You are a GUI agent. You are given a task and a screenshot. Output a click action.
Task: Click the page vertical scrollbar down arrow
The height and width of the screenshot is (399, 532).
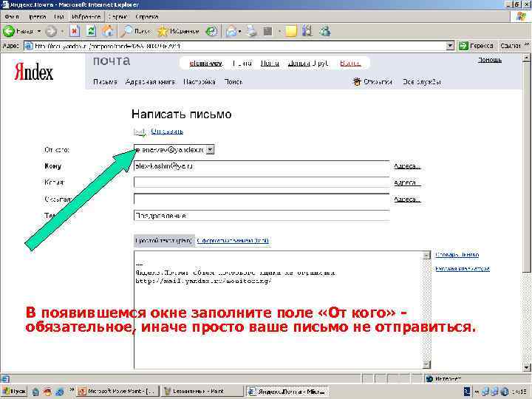(526, 367)
